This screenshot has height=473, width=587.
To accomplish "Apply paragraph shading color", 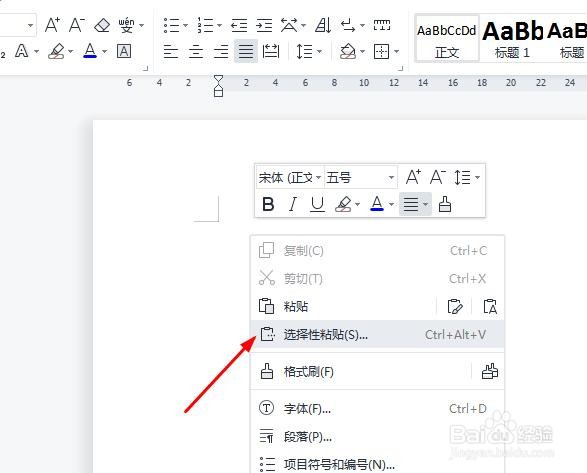I will point(348,51).
